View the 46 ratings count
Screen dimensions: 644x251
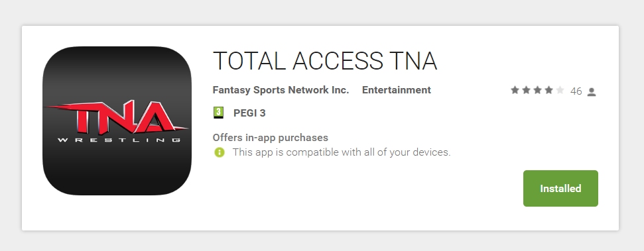tap(576, 91)
